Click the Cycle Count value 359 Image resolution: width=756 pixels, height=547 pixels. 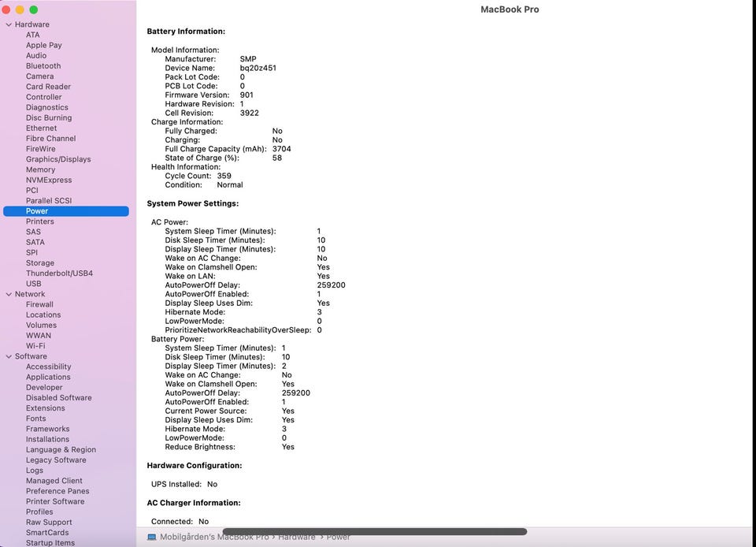click(224, 176)
